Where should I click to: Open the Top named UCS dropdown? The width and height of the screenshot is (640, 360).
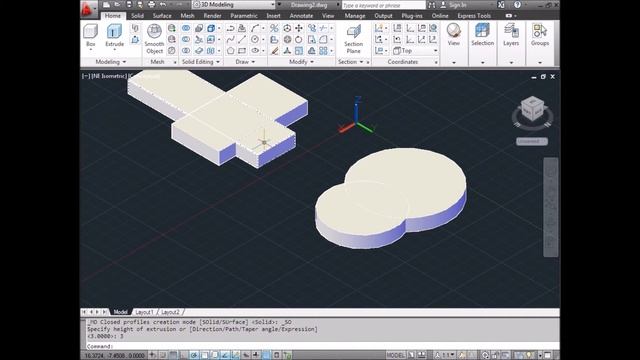point(415,51)
